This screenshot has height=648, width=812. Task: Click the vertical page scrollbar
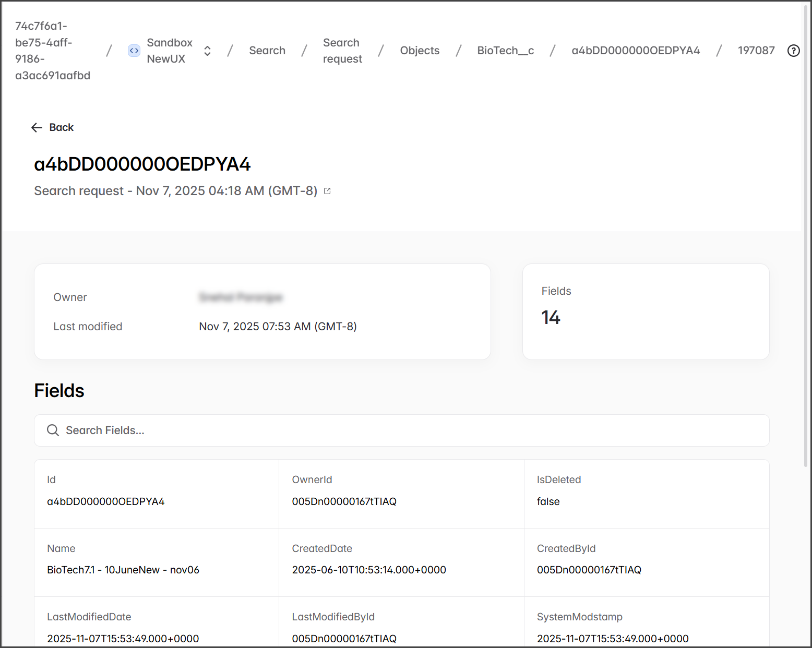pos(806,235)
